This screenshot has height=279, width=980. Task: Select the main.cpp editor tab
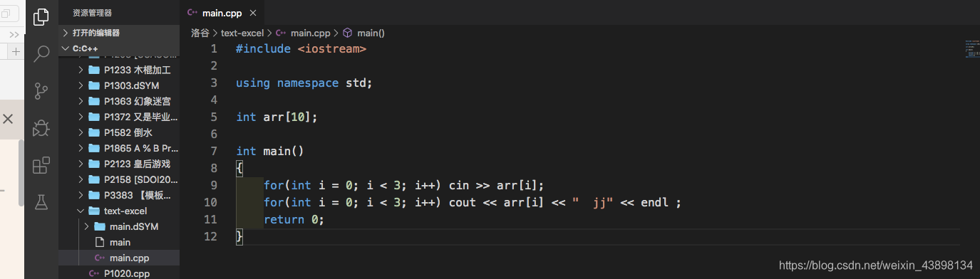pos(222,12)
